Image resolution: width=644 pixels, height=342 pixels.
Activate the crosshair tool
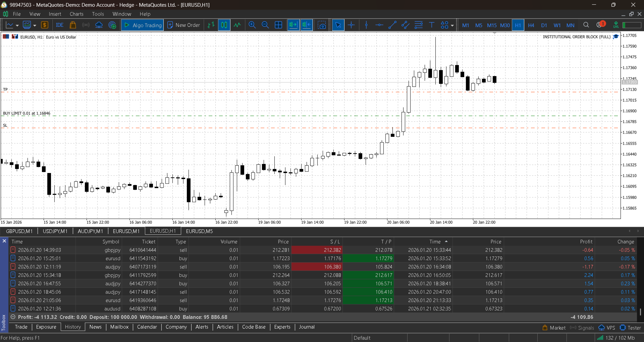click(351, 25)
